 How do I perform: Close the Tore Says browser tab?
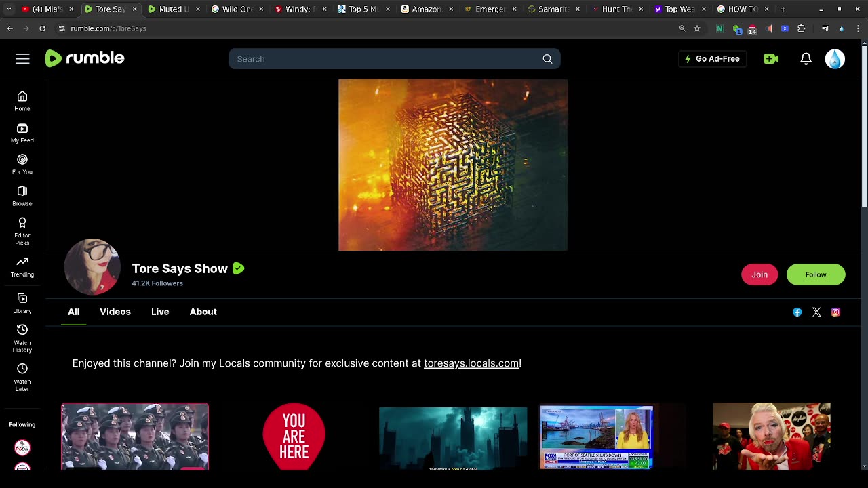click(134, 9)
